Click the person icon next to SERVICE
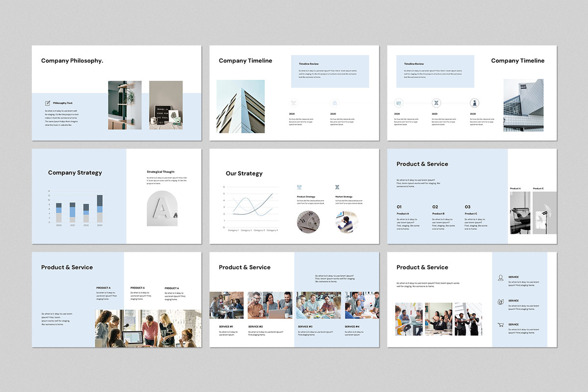Image resolution: width=588 pixels, height=392 pixels. [500, 278]
